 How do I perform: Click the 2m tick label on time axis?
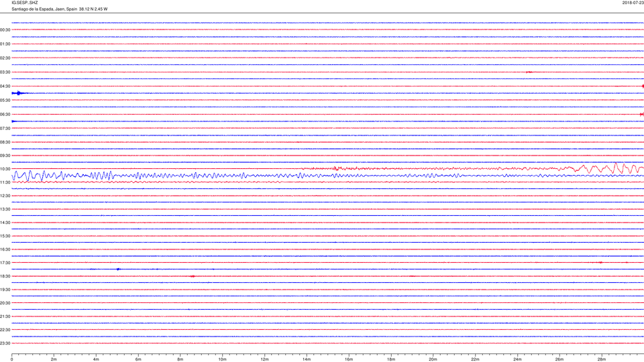[x=54, y=359]
